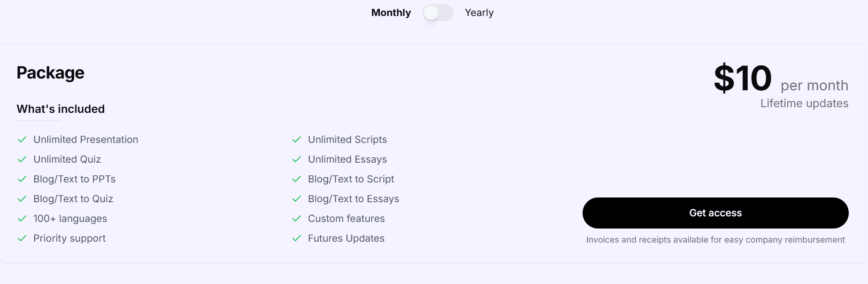Click the Lifetime updates text
The image size is (868, 284).
(x=804, y=103)
